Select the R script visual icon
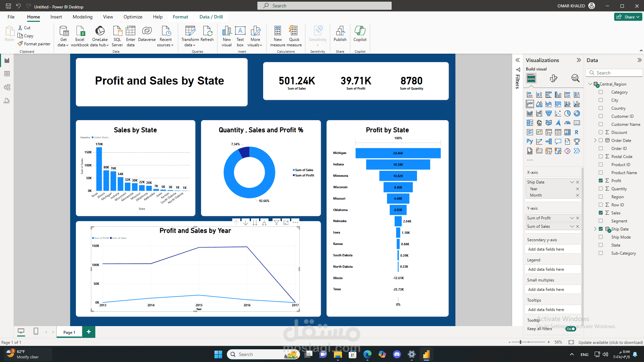This screenshot has height=362, width=644. point(577,132)
